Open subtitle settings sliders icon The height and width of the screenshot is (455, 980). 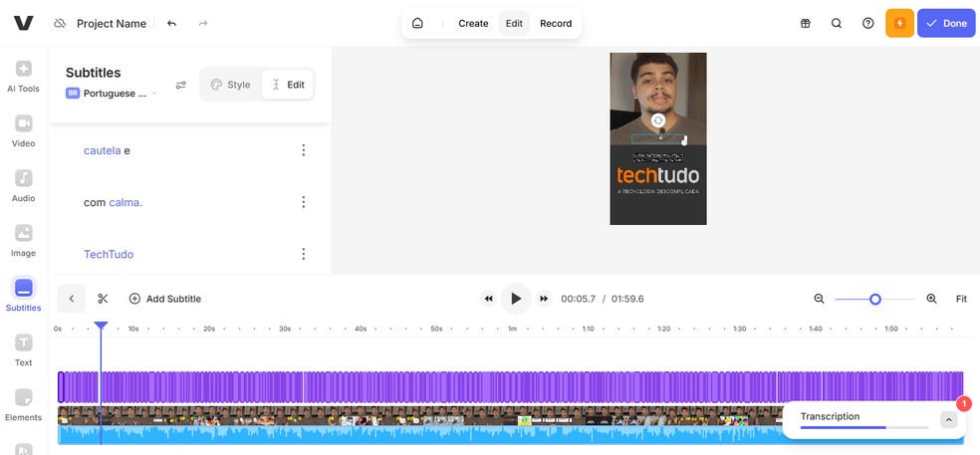(x=180, y=85)
